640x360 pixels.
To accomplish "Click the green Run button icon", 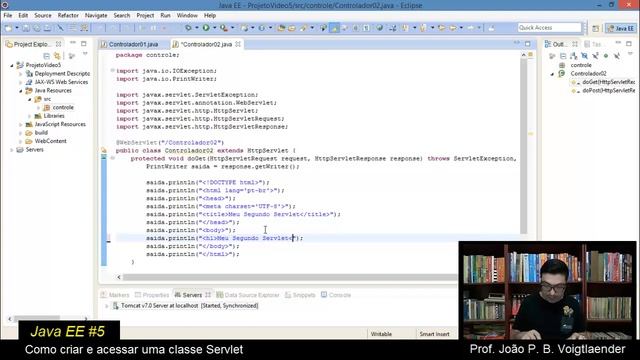I will click(206, 28).
